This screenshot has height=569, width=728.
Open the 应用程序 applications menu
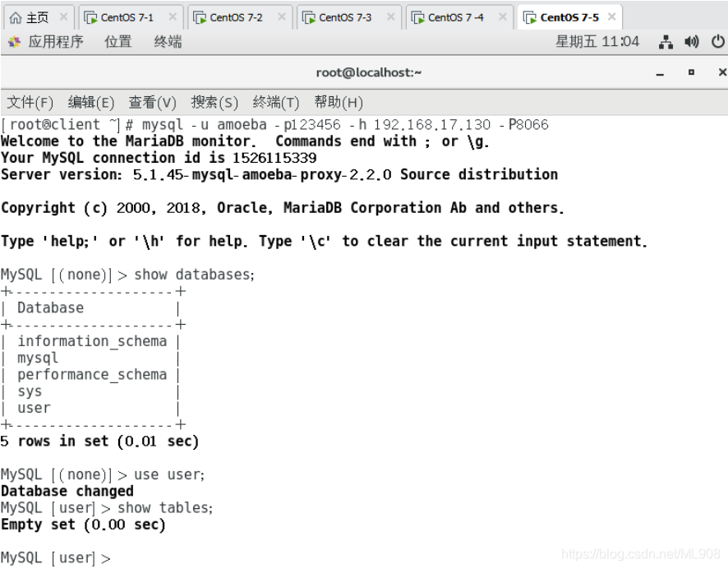(56, 42)
